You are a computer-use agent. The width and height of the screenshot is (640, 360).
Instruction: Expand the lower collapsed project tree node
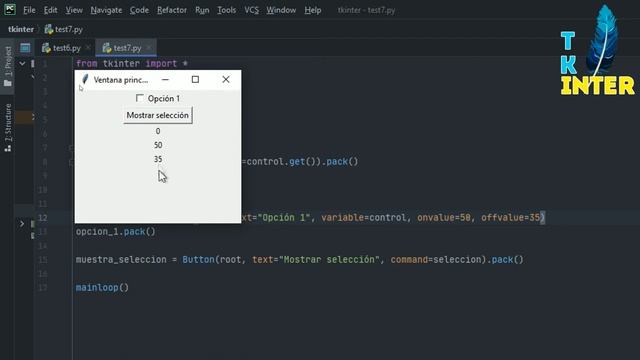[x=22, y=224]
